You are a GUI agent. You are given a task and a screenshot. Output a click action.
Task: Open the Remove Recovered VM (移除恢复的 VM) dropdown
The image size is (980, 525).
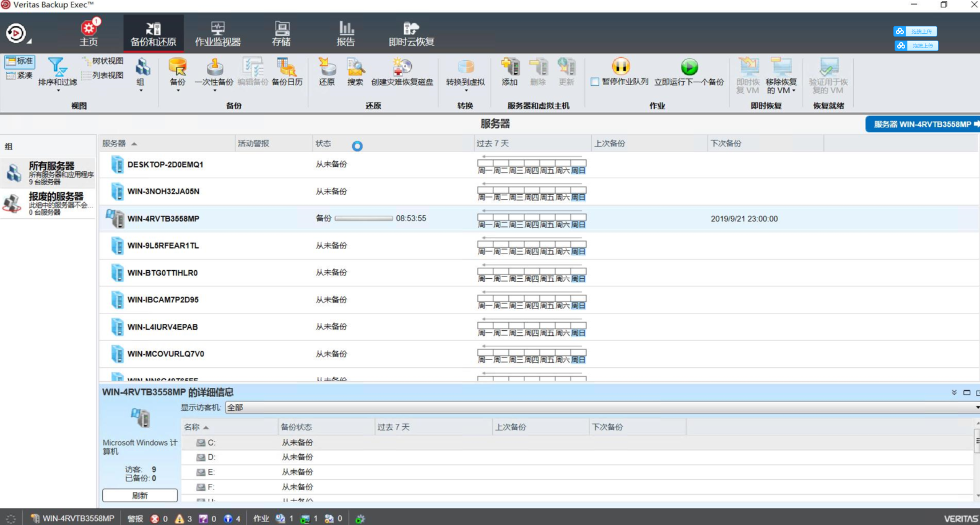(x=781, y=75)
